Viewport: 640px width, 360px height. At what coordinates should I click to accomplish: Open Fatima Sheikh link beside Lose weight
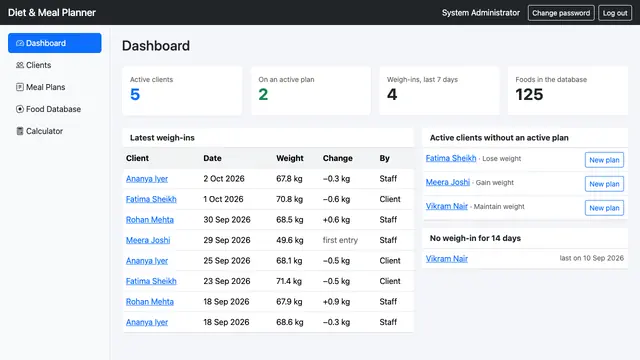coord(451,158)
